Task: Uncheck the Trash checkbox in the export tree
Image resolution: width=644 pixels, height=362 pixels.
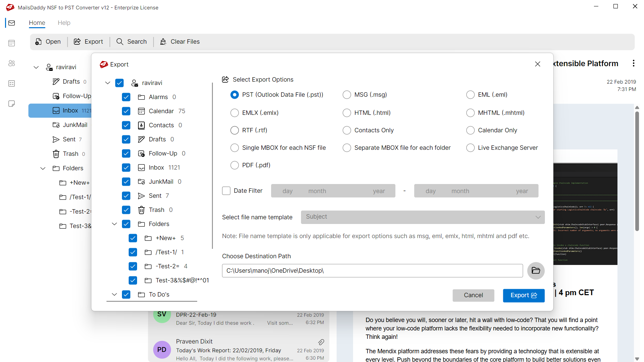Action: pos(126,210)
